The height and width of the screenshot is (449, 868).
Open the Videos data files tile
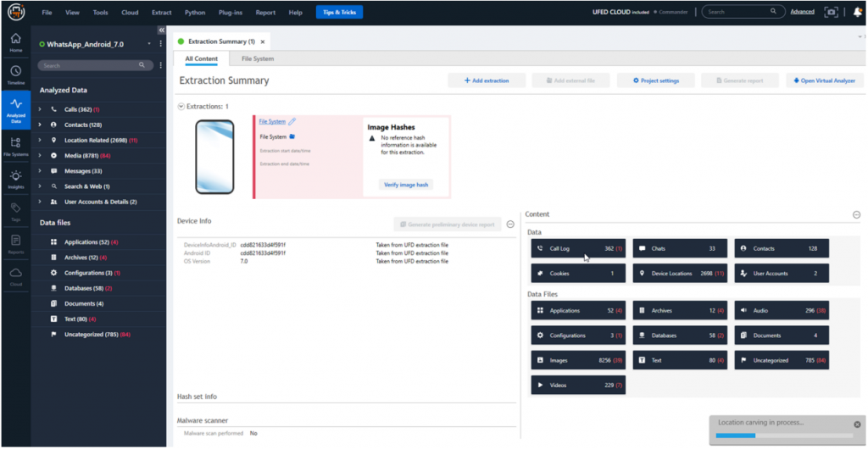point(578,385)
